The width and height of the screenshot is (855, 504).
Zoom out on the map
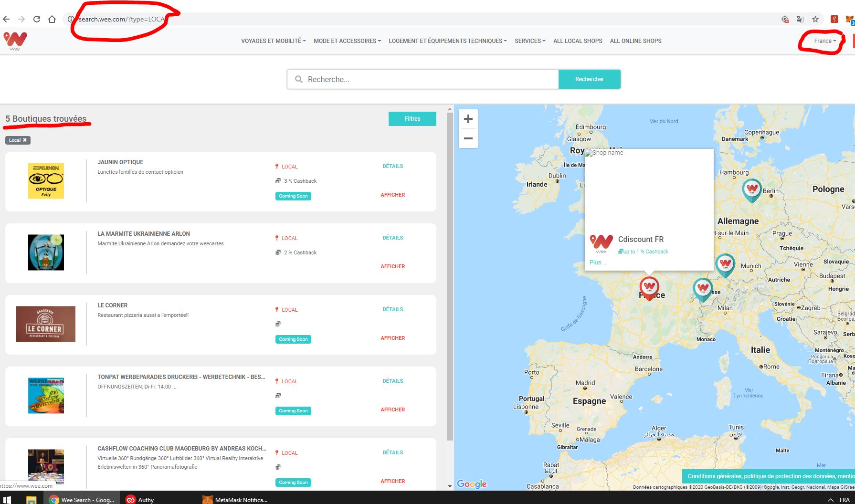point(468,138)
